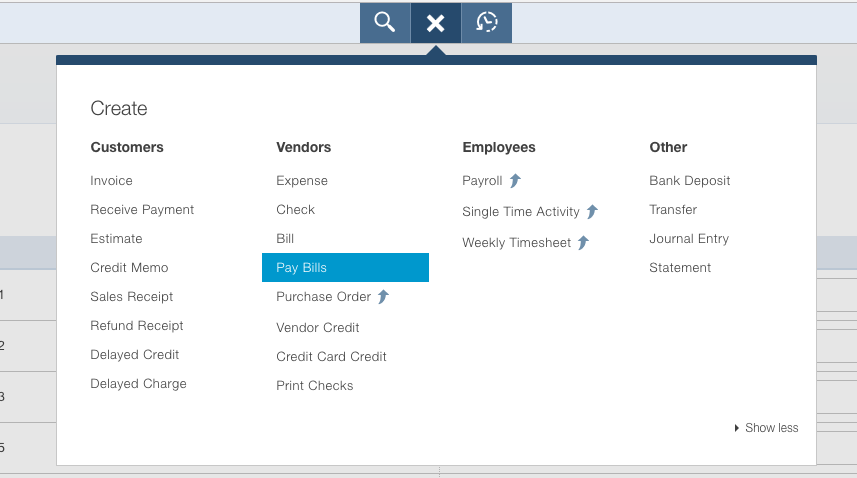Click the upgrade arrow beside Single Time Activity

coord(592,211)
